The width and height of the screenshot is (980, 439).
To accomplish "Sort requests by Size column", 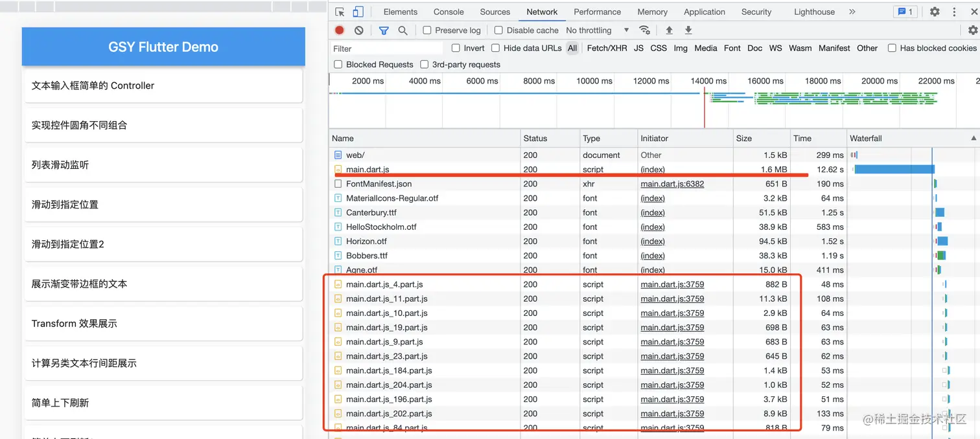I will coord(762,138).
